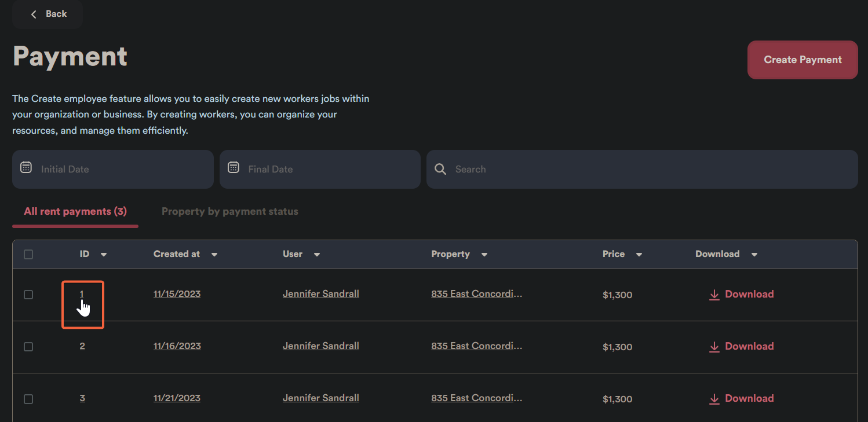Click download arrow icon for payment 3
The height and width of the screenshot is (422, 868).
coord(714,399)
